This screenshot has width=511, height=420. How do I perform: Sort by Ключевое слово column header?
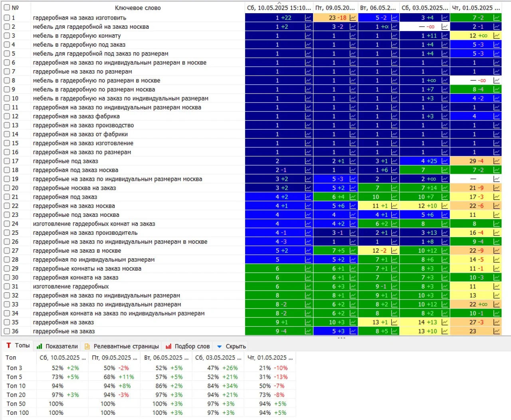pyautogui.click(x=138, y=8)
